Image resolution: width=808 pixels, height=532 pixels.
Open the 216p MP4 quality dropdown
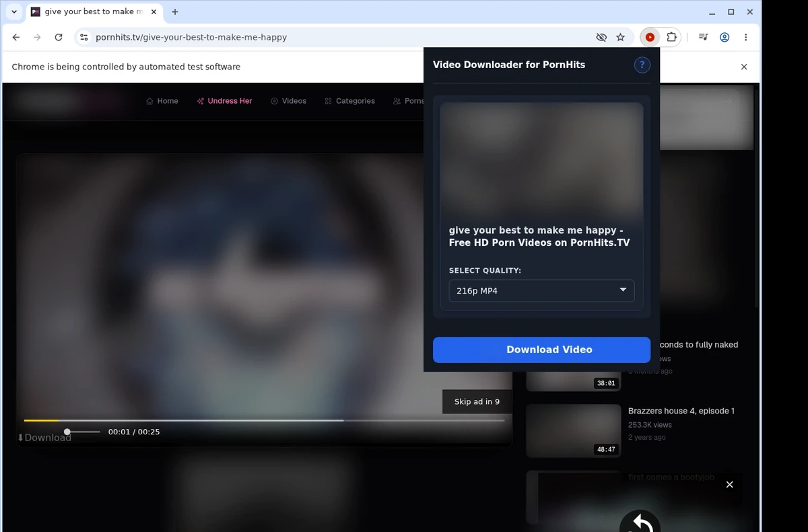tap(541, 291)
